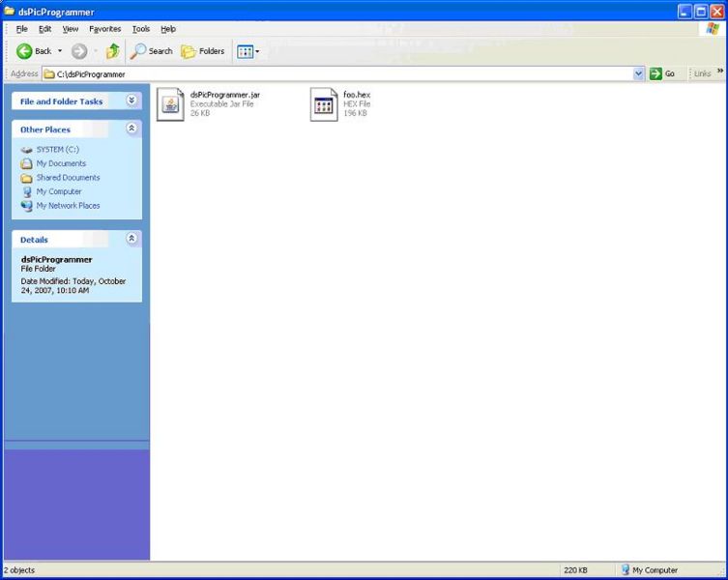Collapse the Details panel
This screenshot has height=580, width=728.
(132, 239)
